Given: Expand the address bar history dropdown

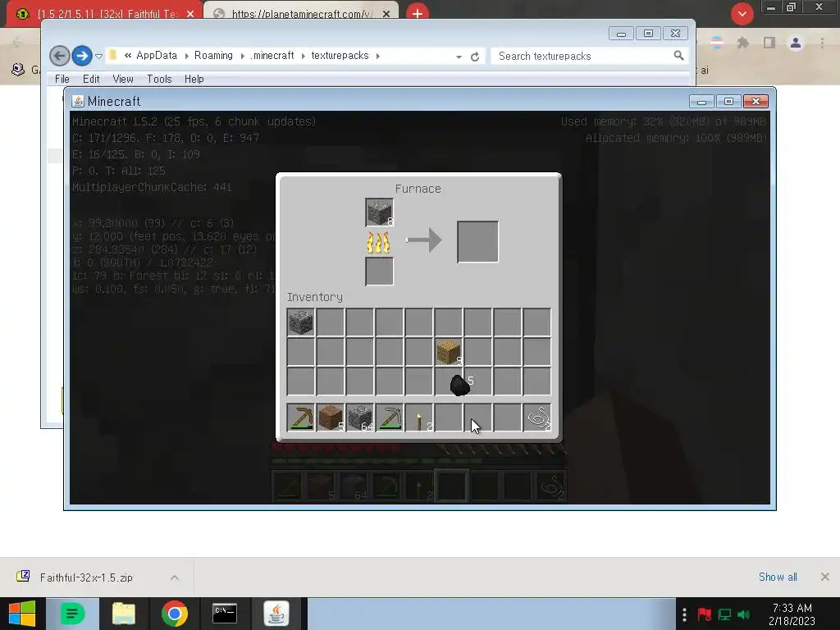Looking at the screenshot, I should [x=459, y=57].
